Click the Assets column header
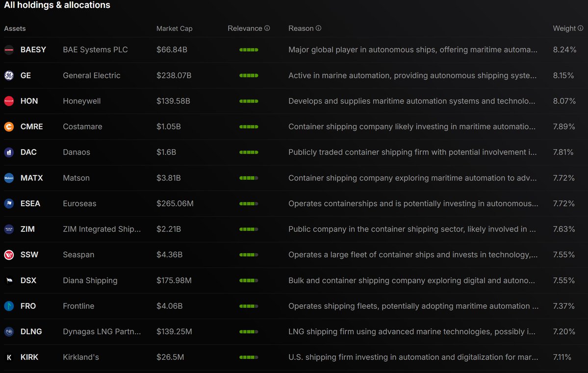The image size is (588, 373). pyautogui.click(x=15, y=28)
